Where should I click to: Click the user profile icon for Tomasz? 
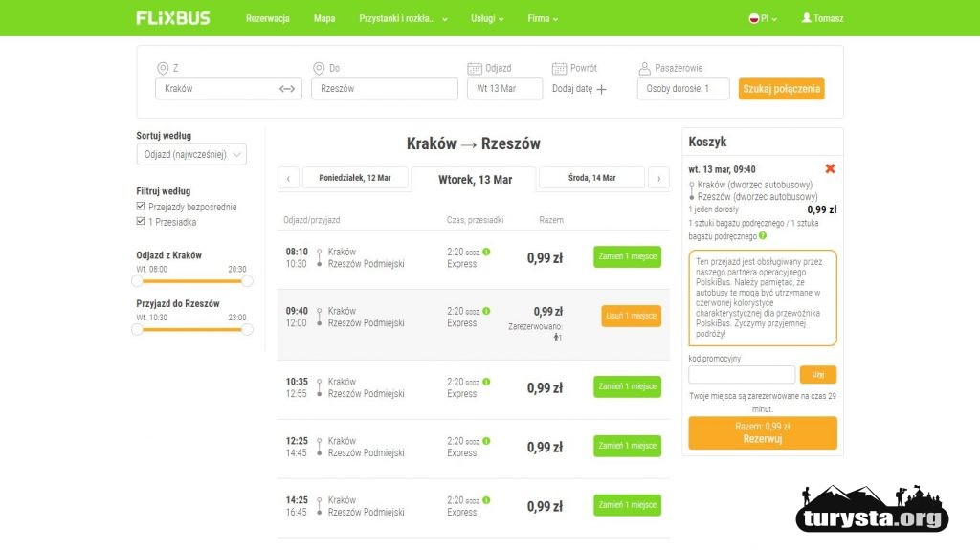pyautogui.click(x=806, y=18)
